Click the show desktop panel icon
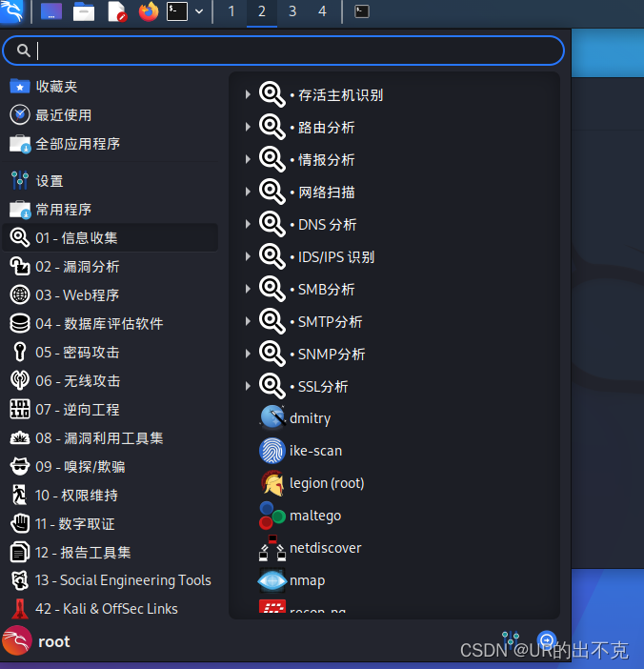 51,11
